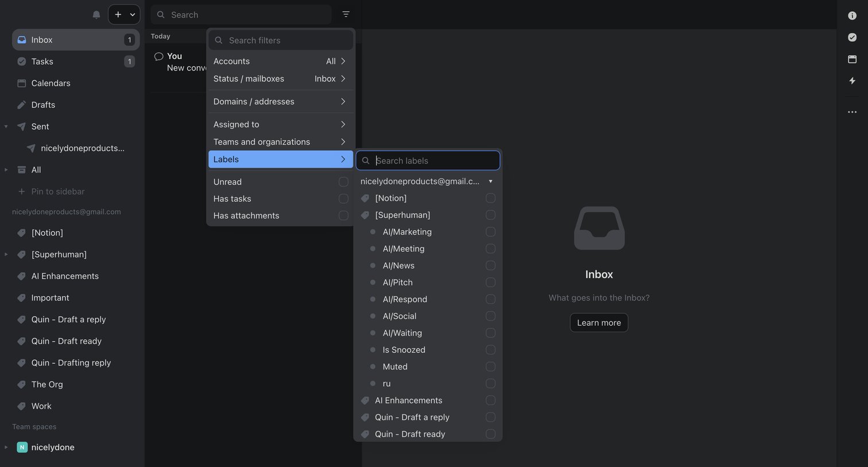Click the plus compose button
The image size is (868, 467).
pos(118,14)
